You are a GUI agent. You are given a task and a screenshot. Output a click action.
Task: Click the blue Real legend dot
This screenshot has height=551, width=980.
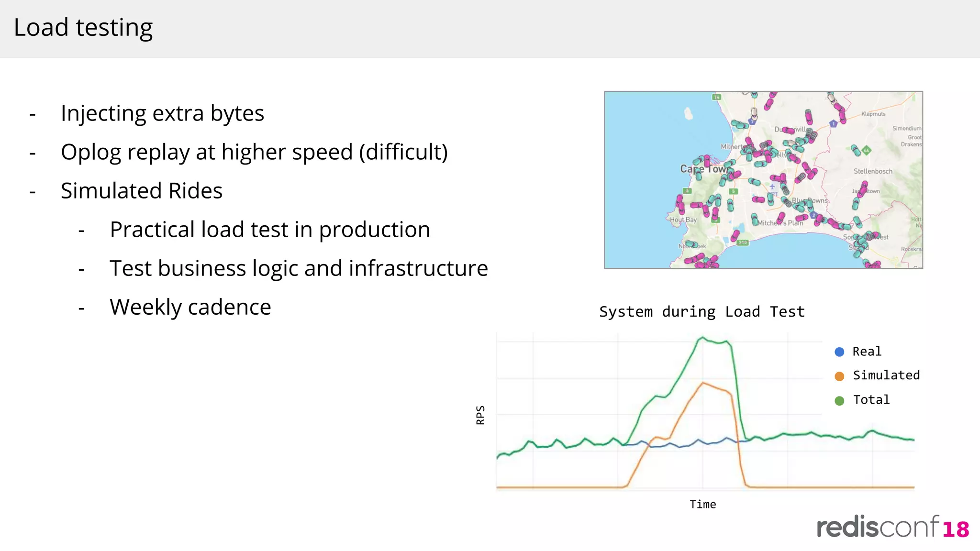839,352
